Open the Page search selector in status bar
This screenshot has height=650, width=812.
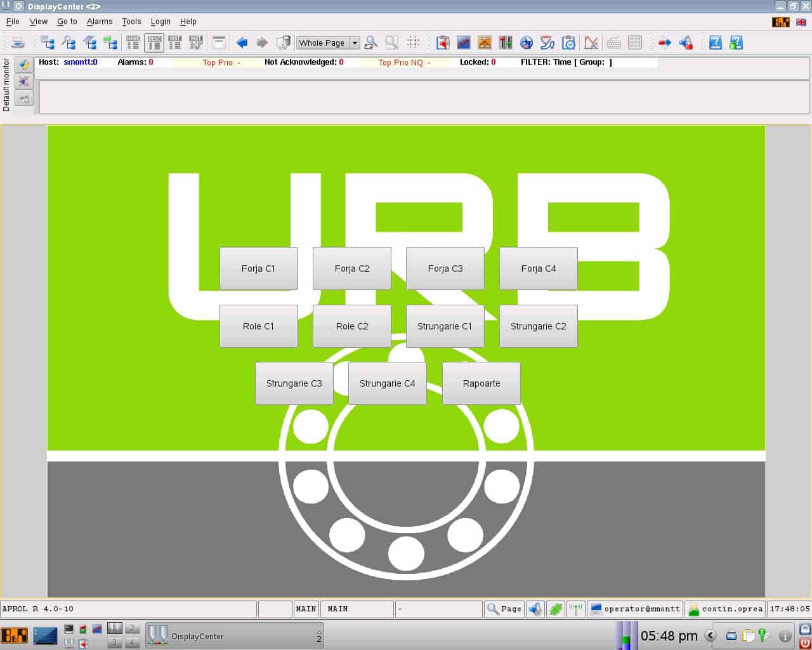(x=504, y=609)
